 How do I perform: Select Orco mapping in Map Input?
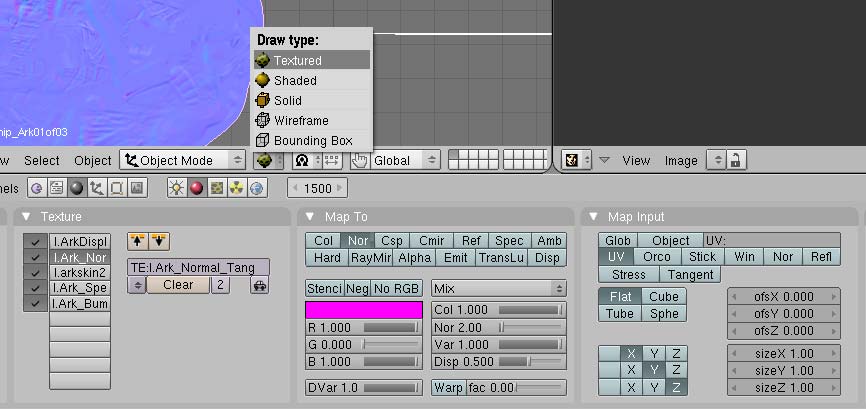pyautogui.click(x=657, y=257)
